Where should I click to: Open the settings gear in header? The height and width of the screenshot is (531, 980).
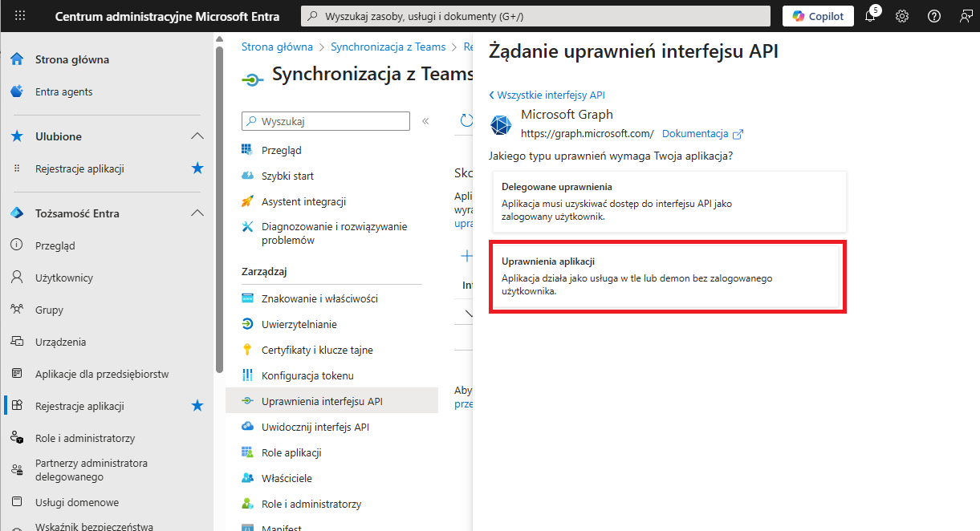902,16
